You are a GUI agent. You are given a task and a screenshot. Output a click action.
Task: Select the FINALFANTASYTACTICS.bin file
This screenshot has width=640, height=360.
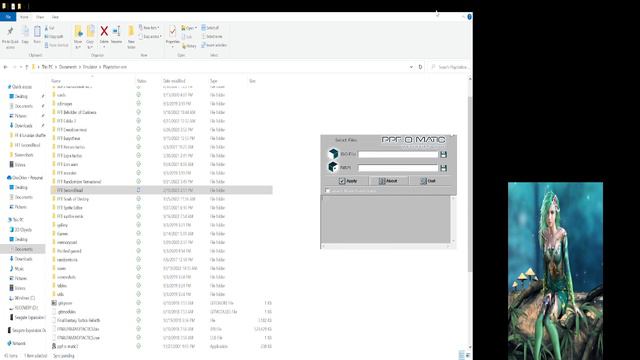click(78, 329)
